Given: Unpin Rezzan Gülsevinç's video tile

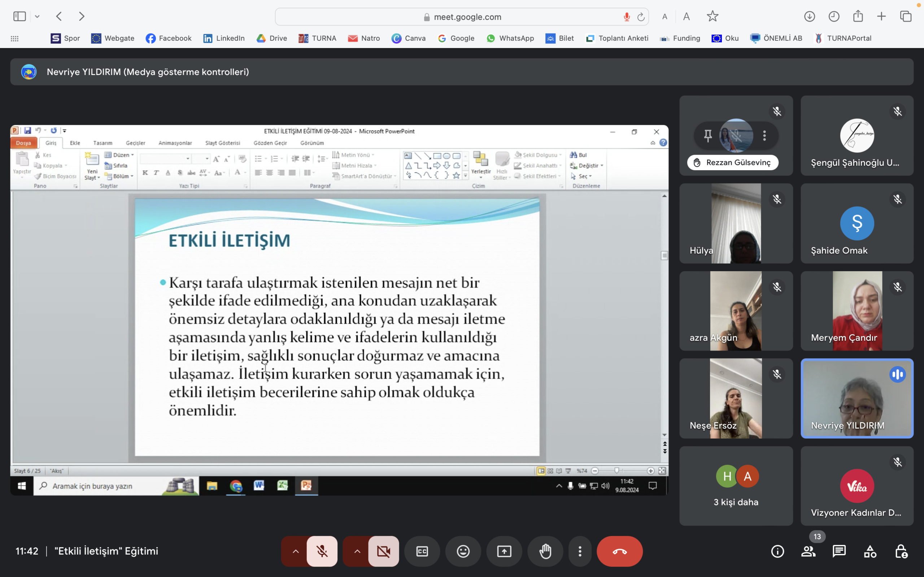Looking at the screenshot, I should (707, 136).
